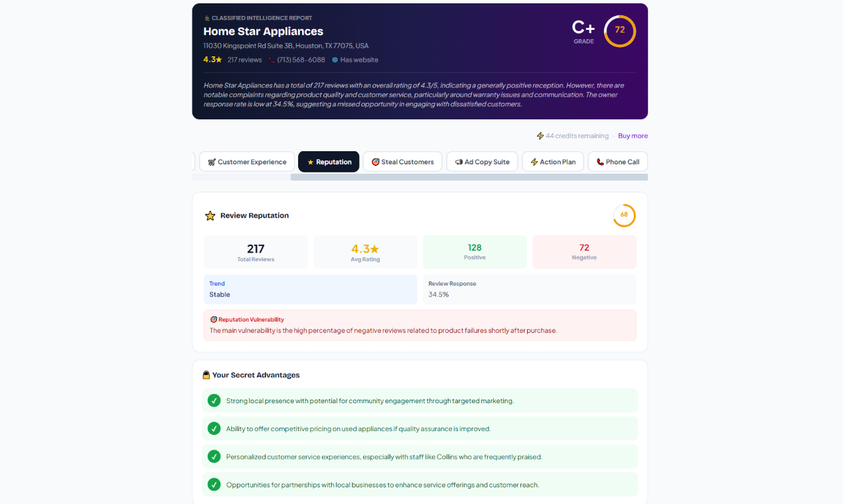Screen dimensions: 843x504
Task: Click the circular 72 grade gauge
Action: (x=619, y=31)
